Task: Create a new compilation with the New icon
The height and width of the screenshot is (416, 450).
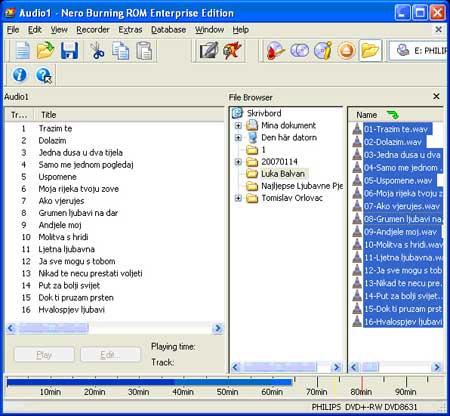Action: click(x=23, y=51)
